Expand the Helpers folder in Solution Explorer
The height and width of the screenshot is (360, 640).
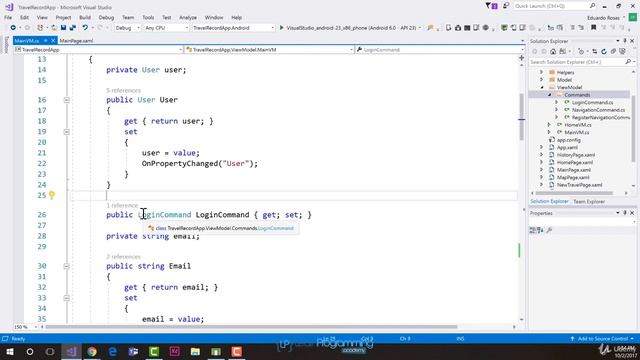pyautogui.click(x=542, y=72)
